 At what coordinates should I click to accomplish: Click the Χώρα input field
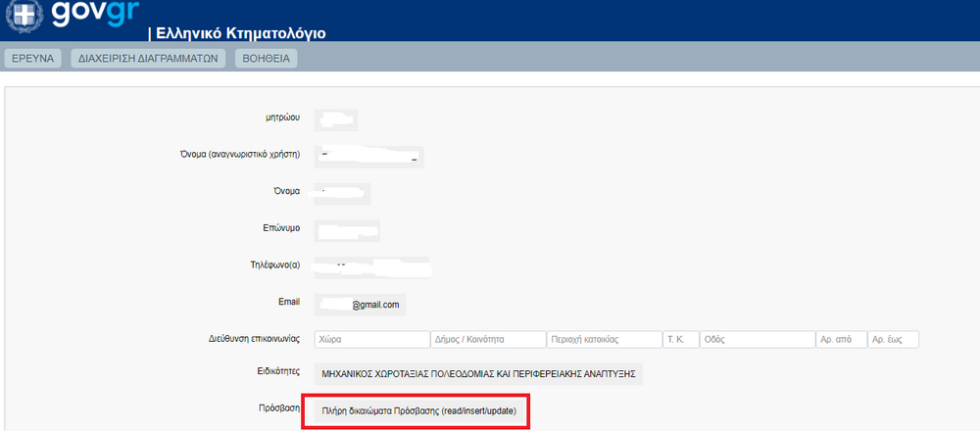coord(370,339)
